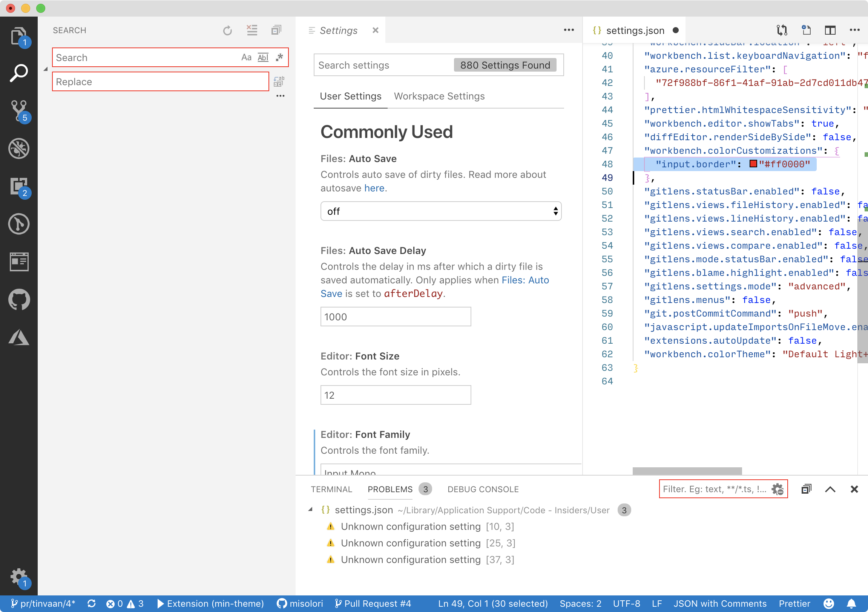Follow the autosave 'here' link
Screen dimensions: 868x612
(374, 188)
